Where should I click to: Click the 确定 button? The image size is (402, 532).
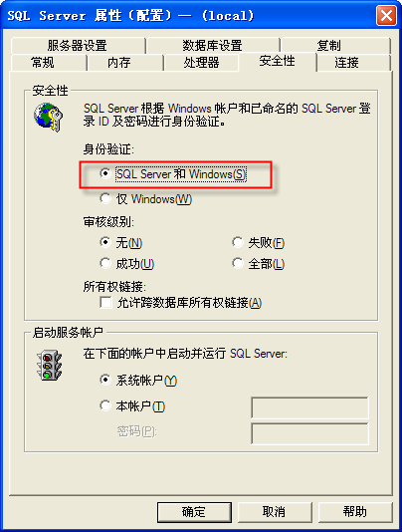coord(194,512)
